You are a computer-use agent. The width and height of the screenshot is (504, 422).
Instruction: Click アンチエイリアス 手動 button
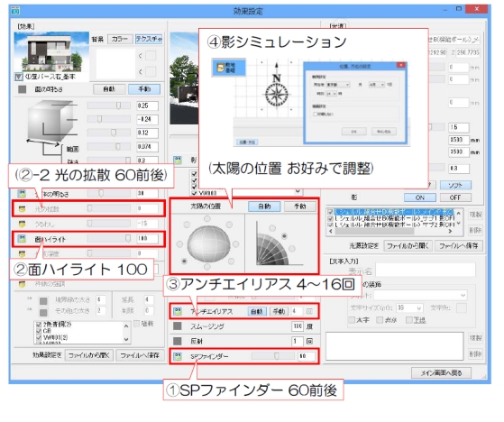click(279, 311)
